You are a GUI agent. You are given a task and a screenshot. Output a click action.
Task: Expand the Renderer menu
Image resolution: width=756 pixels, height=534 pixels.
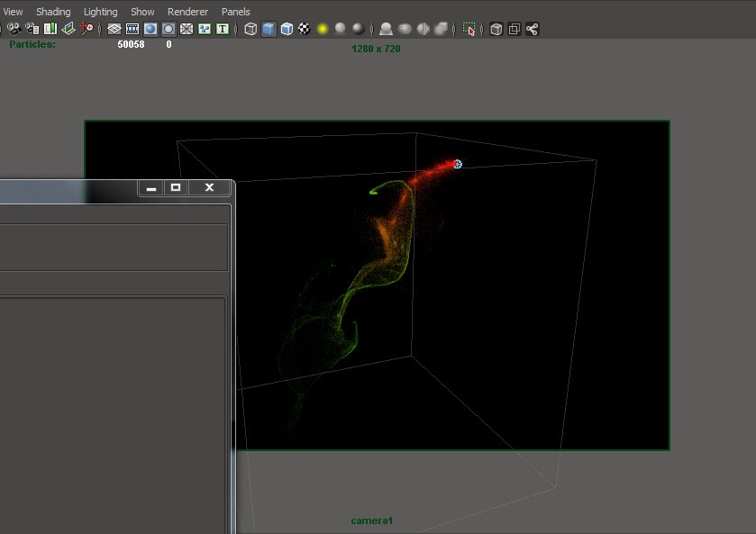(187, 12)
